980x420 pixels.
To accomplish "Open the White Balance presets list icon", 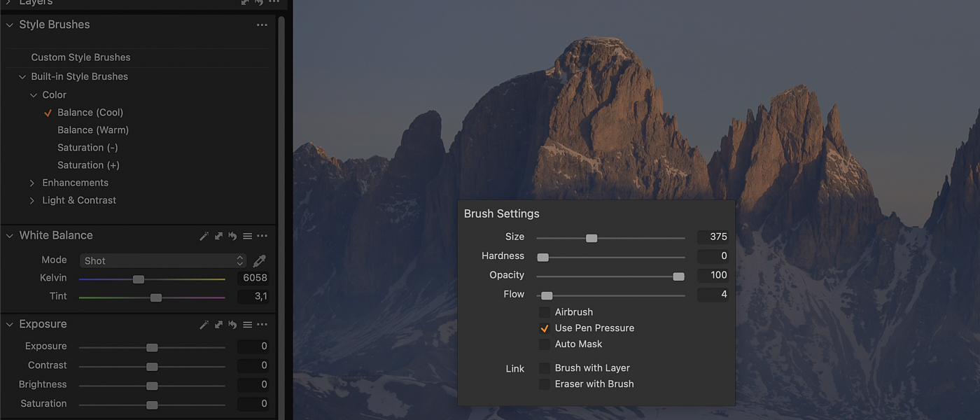I will point(248,236).
